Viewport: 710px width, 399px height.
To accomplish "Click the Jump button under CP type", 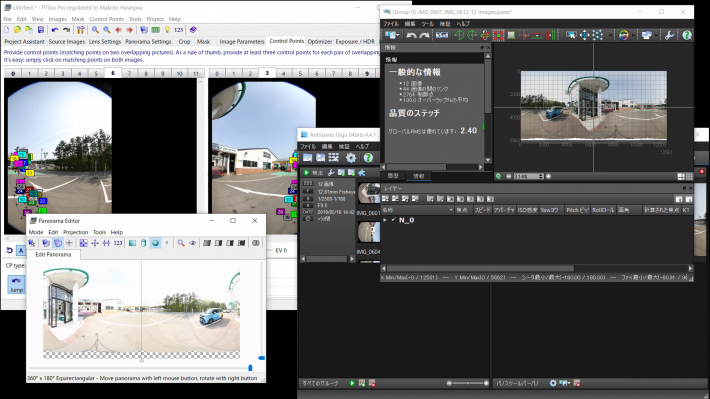I will tap(16, 284).
